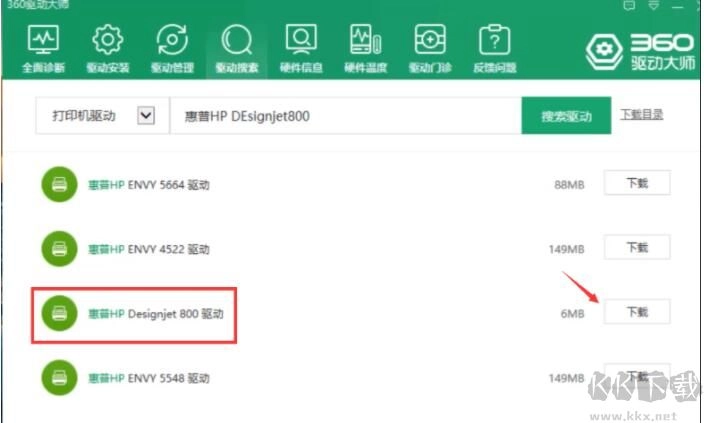Click the driver search text field
Screen dimensions: 704x423
pos(346,116)
